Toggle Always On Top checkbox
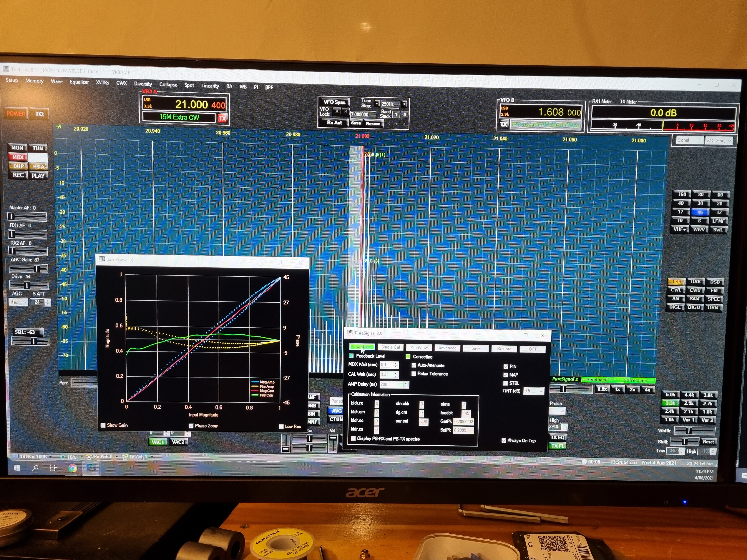 pos(504,441)
